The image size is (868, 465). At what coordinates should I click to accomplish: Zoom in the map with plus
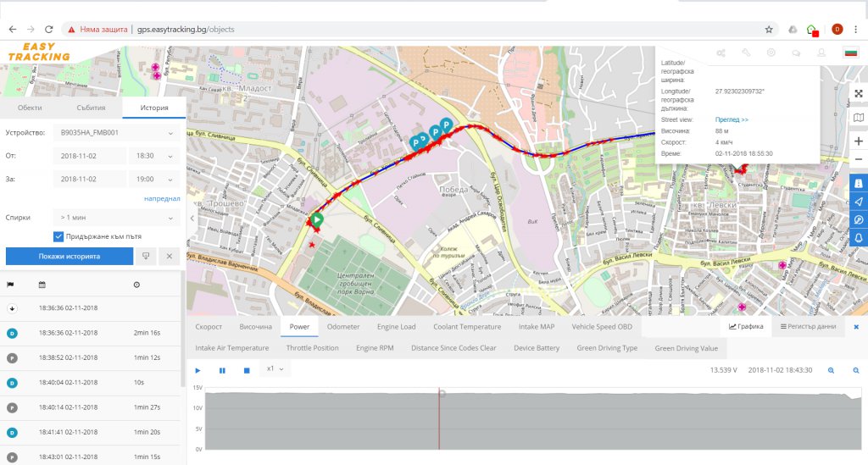[859, 141]
